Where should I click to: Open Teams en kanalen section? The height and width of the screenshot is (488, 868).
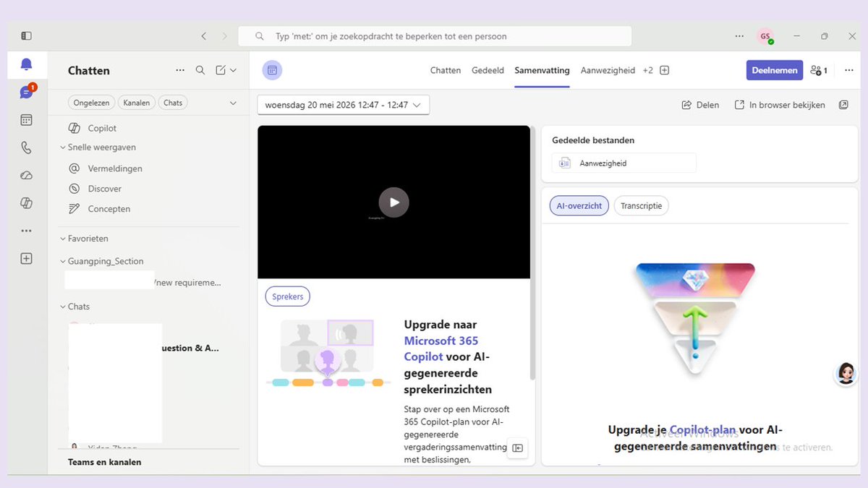(104, 462)
